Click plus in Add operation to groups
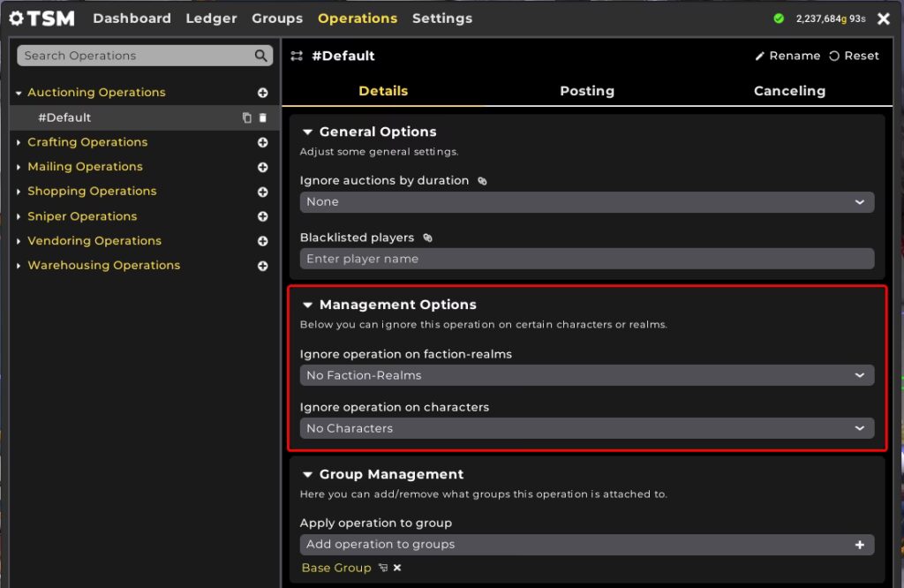The image size is (904, 588). click(859, 545)
